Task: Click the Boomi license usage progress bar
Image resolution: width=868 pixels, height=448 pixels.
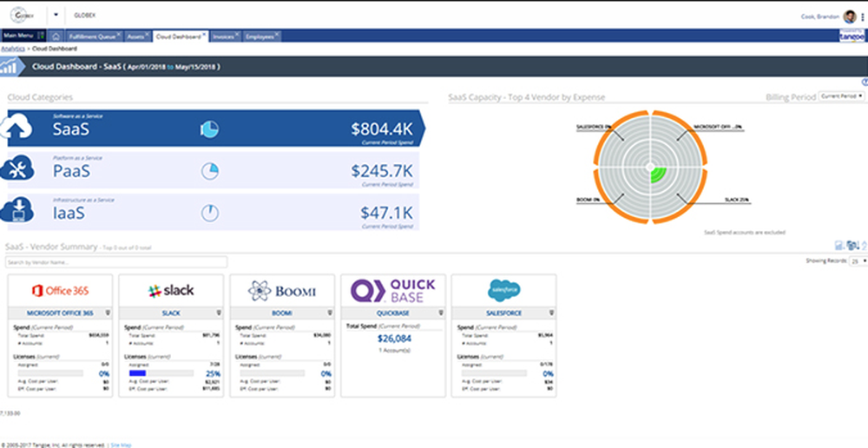Action: click(272, 373)
